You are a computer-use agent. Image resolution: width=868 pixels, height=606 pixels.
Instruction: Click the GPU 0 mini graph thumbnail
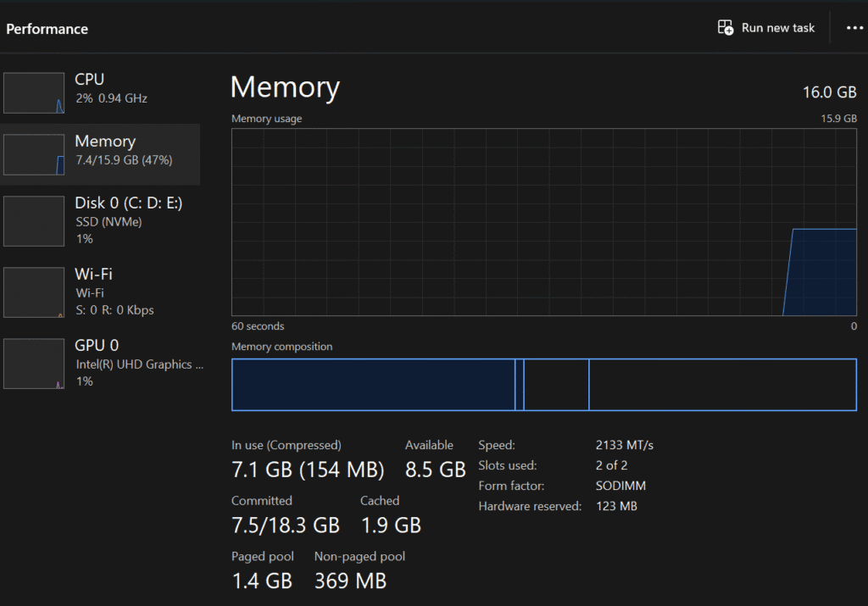(34, 364)
